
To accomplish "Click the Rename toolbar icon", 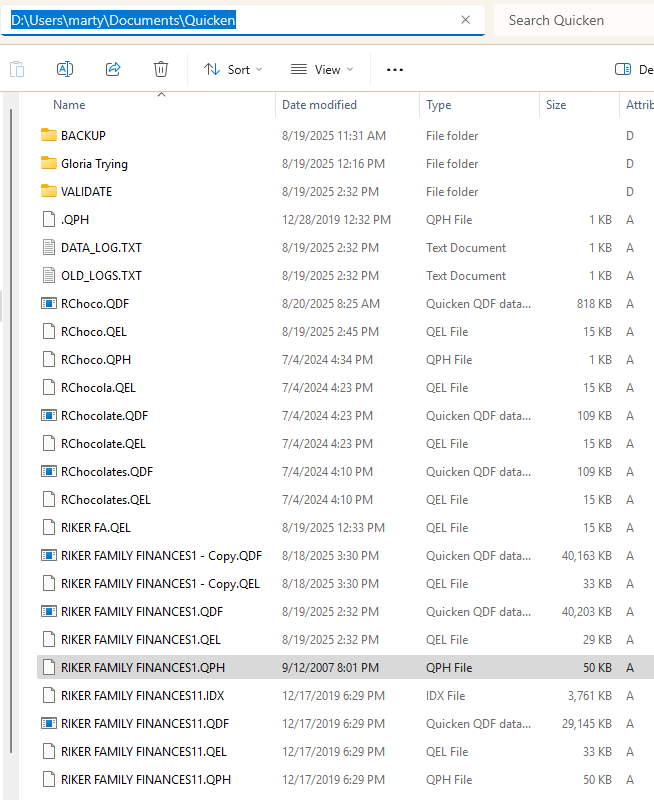I will pos(65,69).
